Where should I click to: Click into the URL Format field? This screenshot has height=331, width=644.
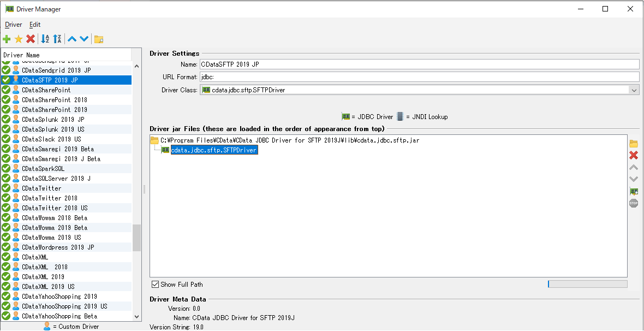pyautogui.click(x=419, y=77)
